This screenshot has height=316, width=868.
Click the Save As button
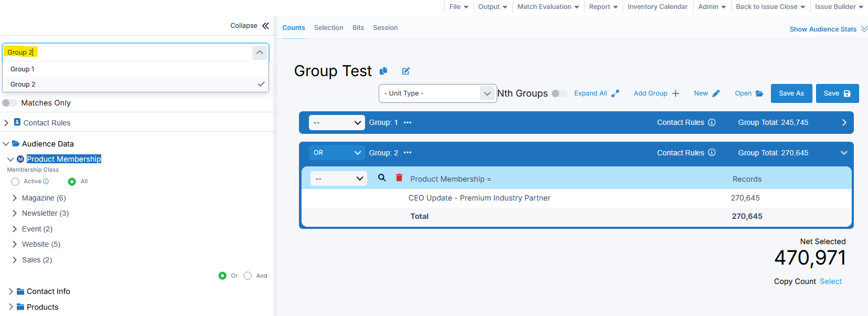[791, 93]
